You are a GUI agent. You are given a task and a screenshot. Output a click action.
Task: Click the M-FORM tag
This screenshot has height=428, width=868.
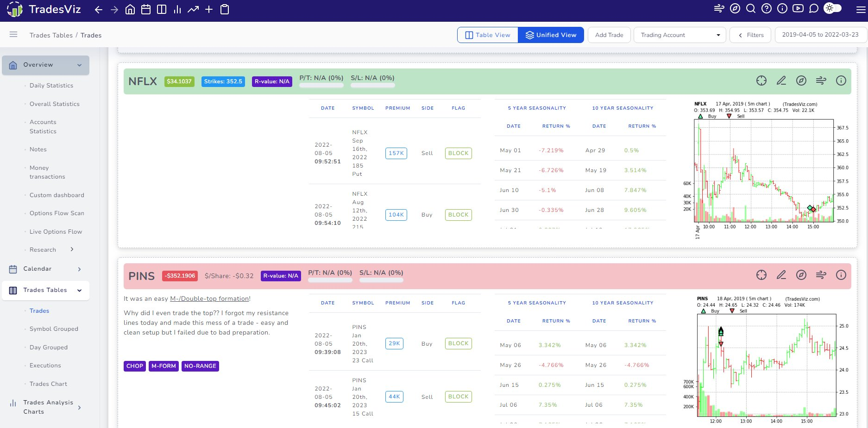164,366
